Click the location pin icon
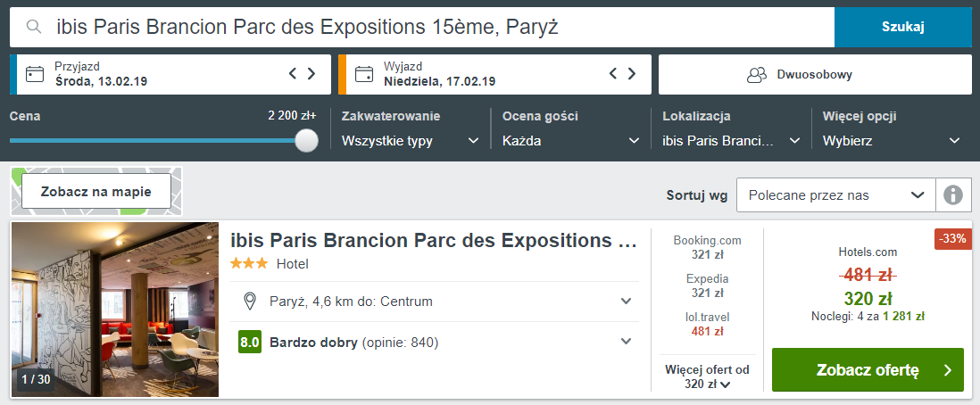 pyautogui.click(x=250, y=302)
